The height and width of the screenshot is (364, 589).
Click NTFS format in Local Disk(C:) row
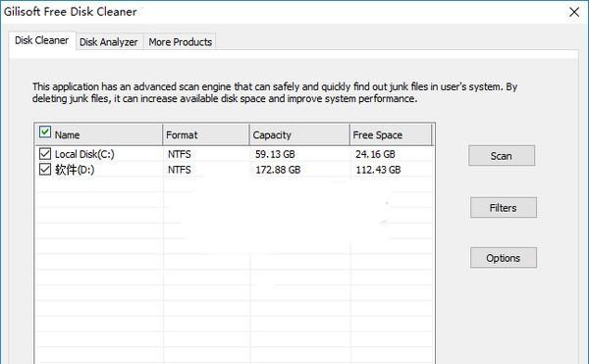click(180, 154)
